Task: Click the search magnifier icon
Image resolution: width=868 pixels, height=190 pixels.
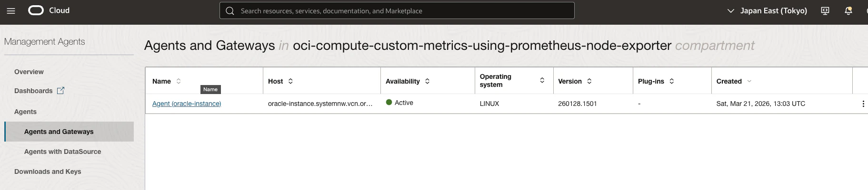Action: point(230,11)
